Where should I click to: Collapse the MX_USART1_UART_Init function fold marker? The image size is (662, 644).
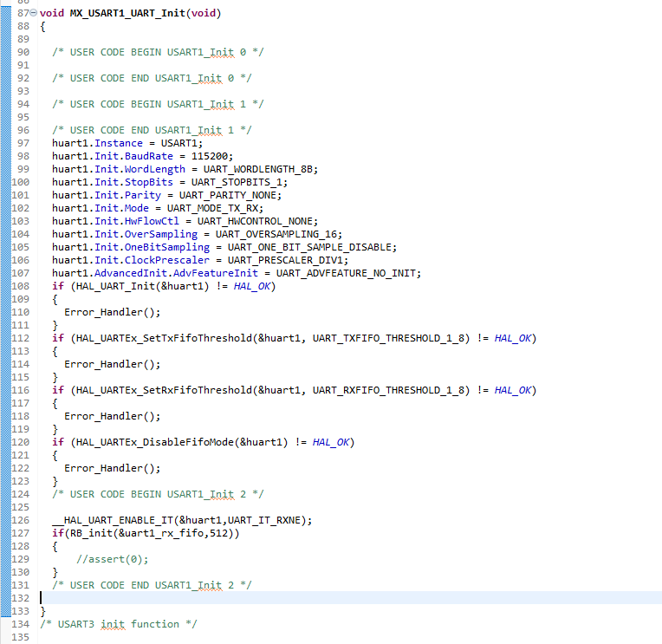[x=33, y=13]
